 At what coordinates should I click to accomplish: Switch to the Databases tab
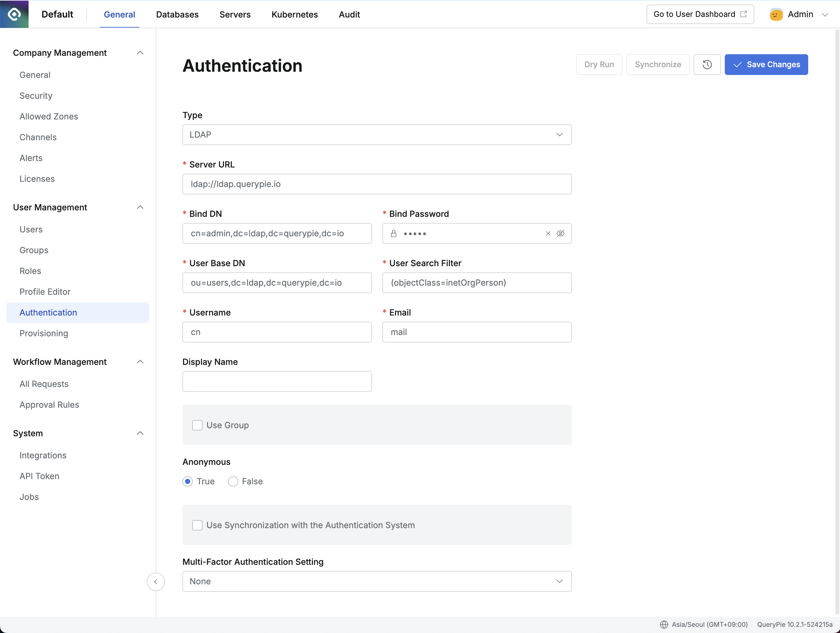pos(177,14)
